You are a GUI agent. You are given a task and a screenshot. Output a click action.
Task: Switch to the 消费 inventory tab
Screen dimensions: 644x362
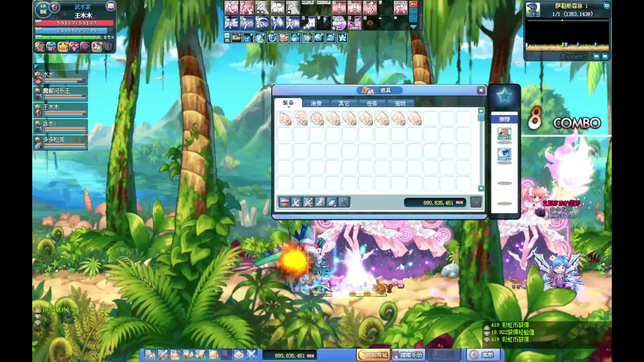316,104
